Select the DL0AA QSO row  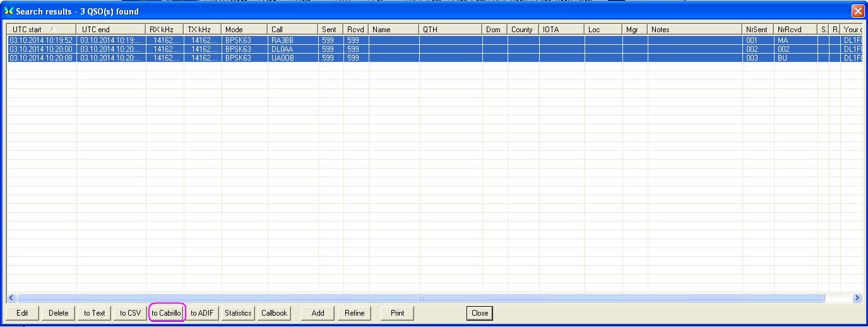(282, 49)
